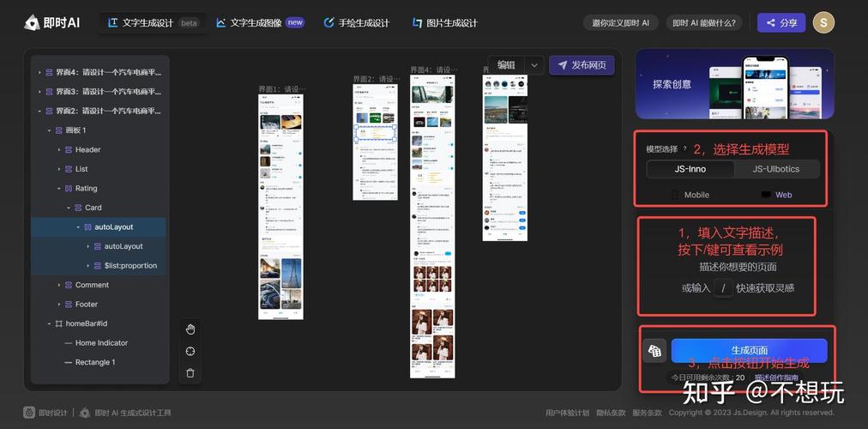
Task: Expand the Comment tree node arrow
Action: (x=58, y=285)
